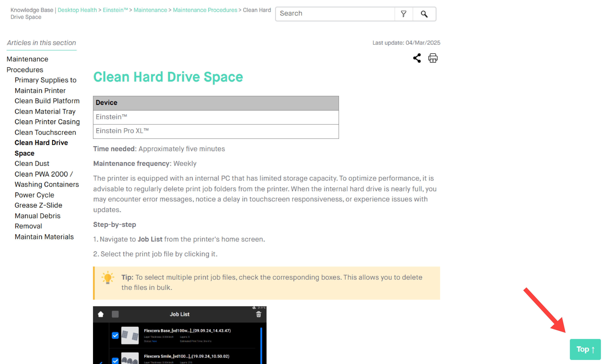Click the print article icon

(433, 58)
